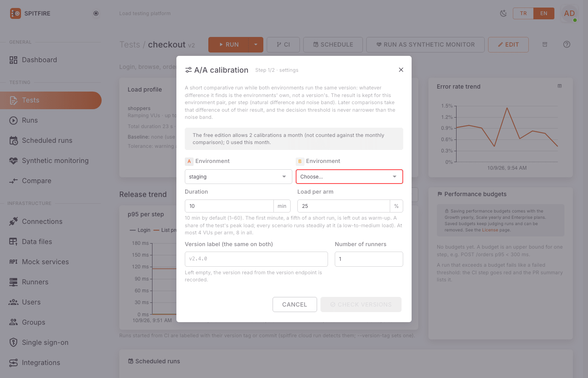Click the Connections plug icon
The image size is (588, 378).
(x=13, y=221)
